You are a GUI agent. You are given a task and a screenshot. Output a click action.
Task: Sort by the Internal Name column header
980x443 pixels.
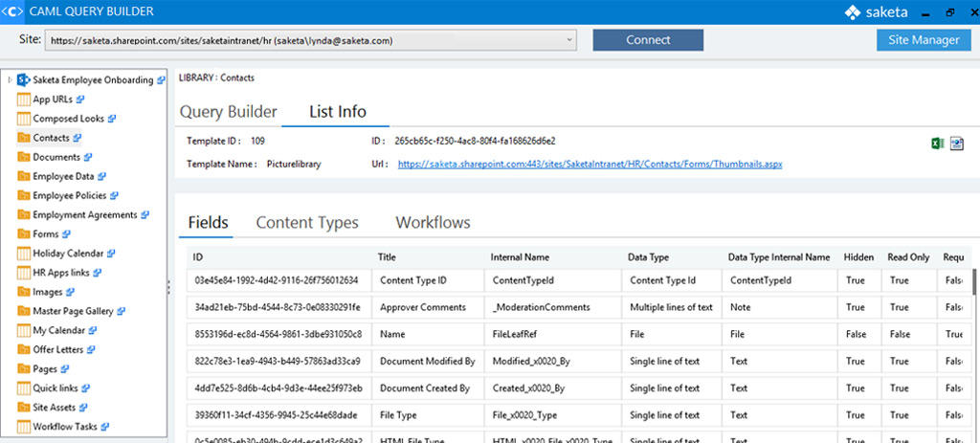click(x=520, y=256)
